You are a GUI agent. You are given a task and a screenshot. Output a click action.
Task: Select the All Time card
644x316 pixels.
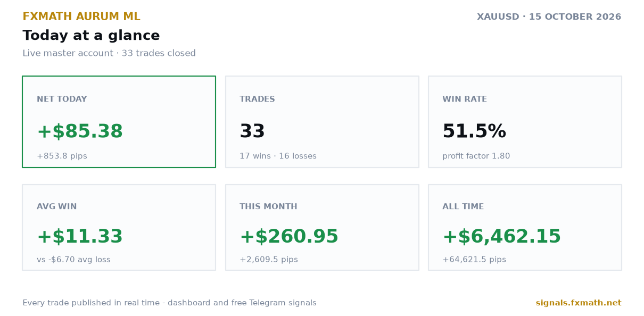(525, 228)
